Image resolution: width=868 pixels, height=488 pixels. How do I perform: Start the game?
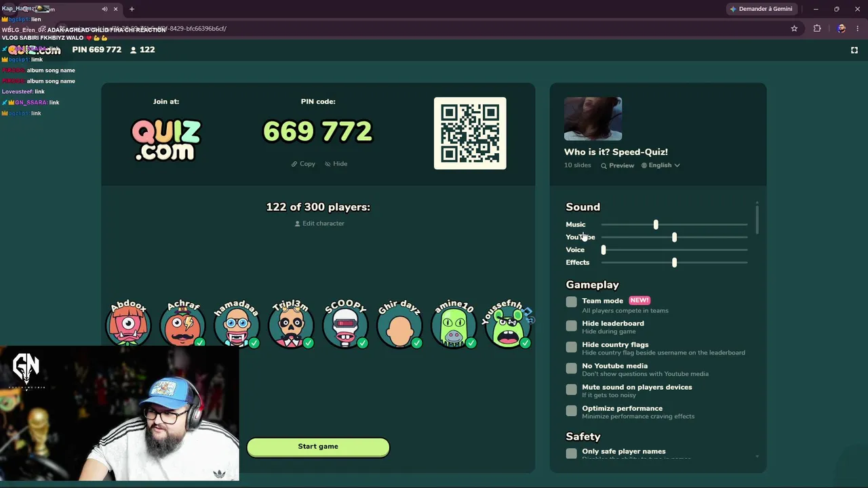click(318, 447)
